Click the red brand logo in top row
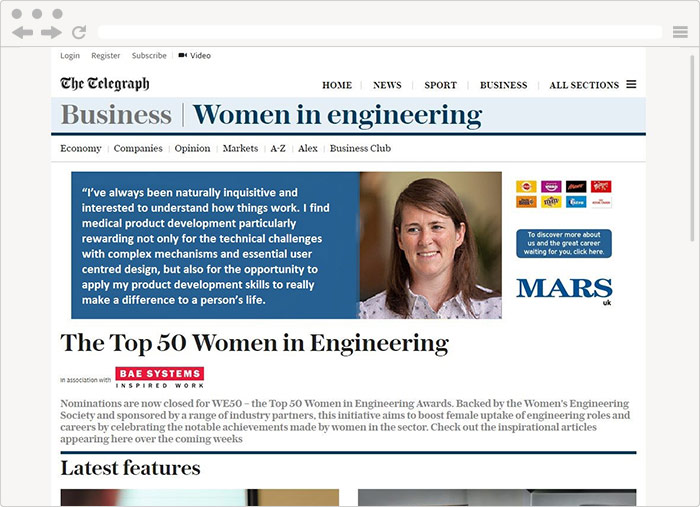This screenshot has width=700, height=507. click(x=601, y=186)
